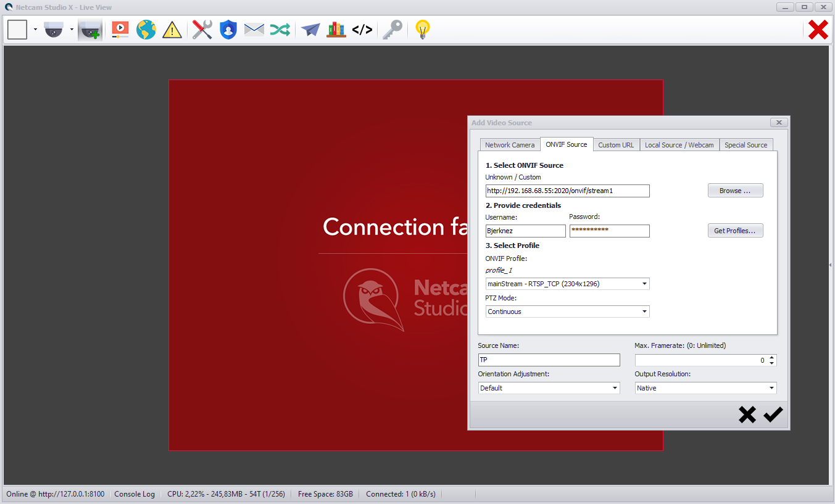Click the Free Space: 83GB status text
835x504 pixels.
point(325,494)
